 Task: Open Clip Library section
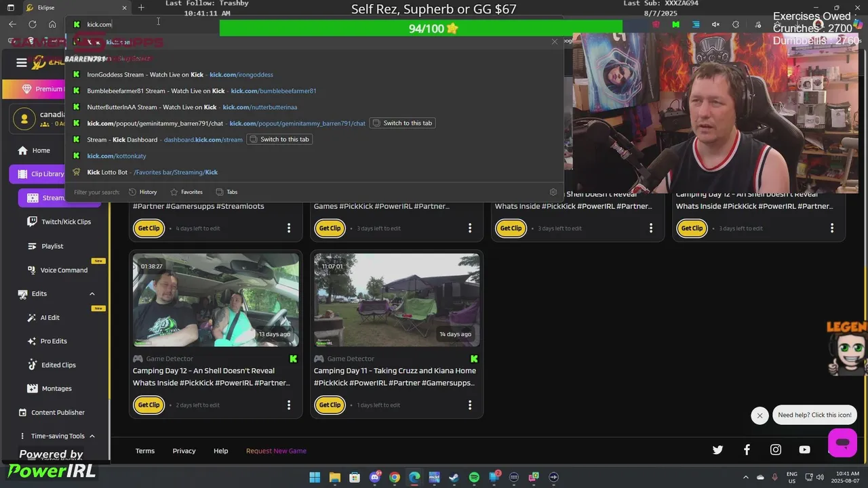point(41,174)
